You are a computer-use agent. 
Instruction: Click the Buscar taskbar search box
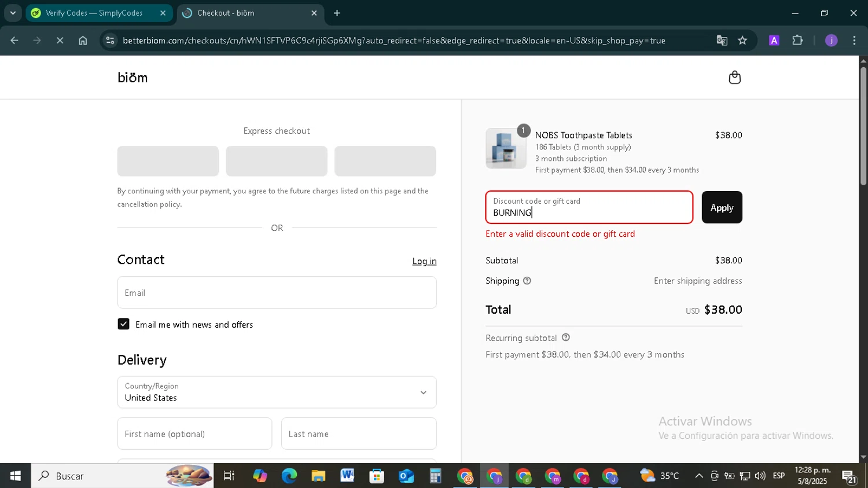pos(122,476)
